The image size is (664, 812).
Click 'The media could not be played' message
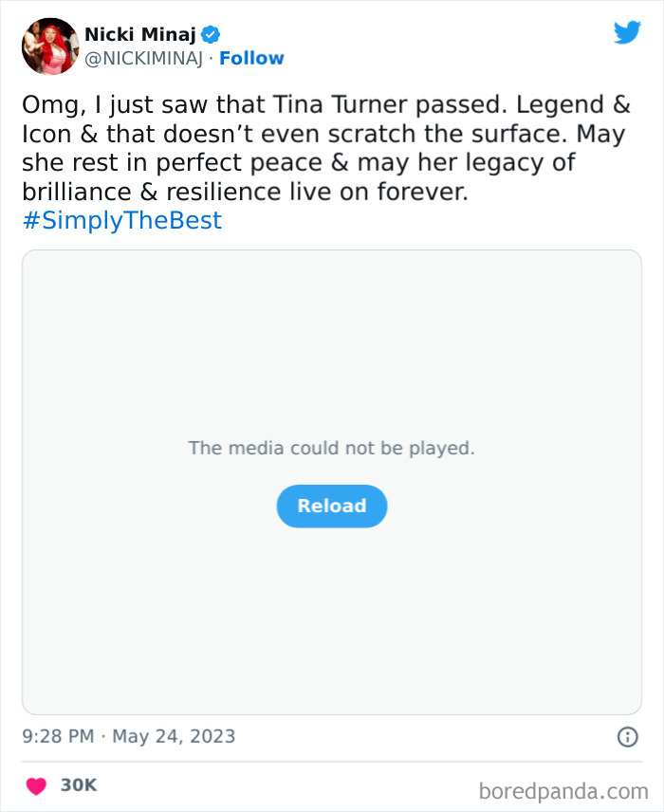pyautogui.click(x=331, y=447)
